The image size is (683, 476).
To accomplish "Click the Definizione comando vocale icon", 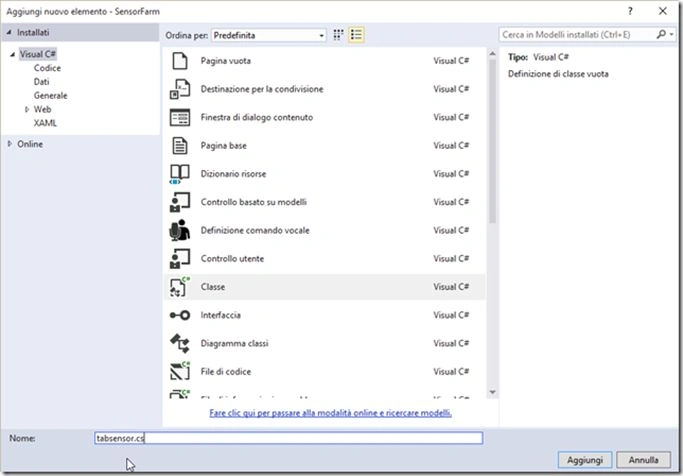I will 179,230.
